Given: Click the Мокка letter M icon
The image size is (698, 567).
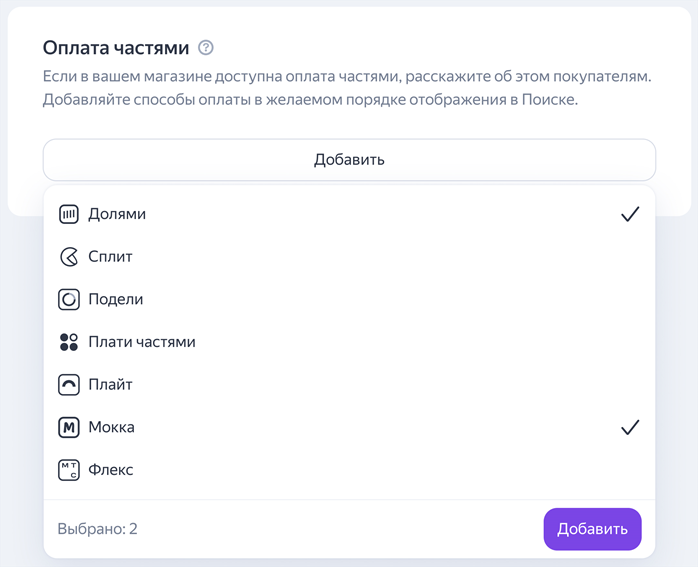Looking at the screenshot, I should (69, 428).
